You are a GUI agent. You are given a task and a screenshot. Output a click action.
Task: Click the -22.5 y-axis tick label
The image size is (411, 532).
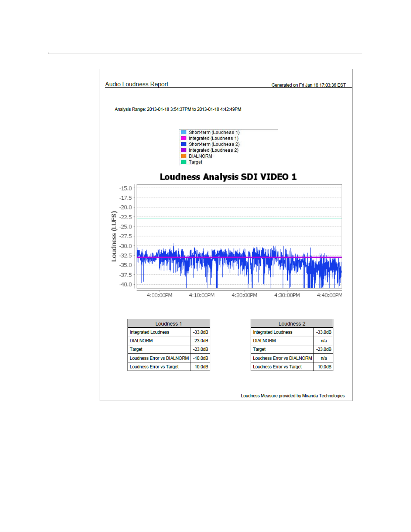pyautogui.click(x=125, y=217)
